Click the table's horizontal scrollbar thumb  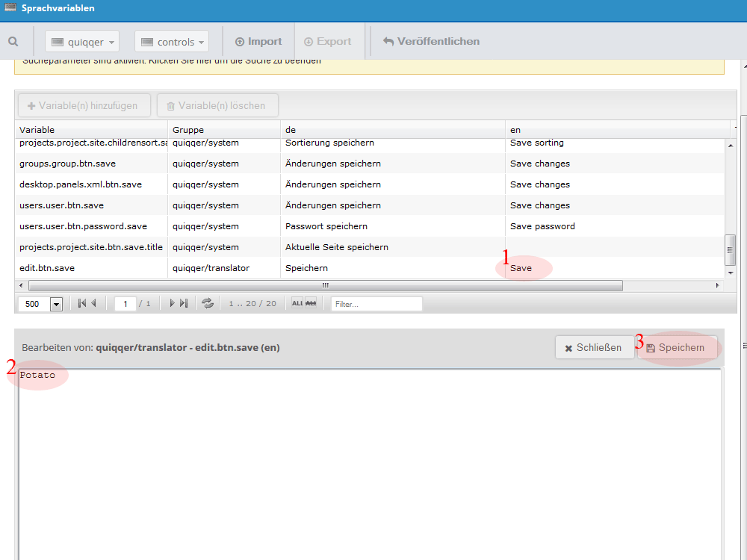326,285
